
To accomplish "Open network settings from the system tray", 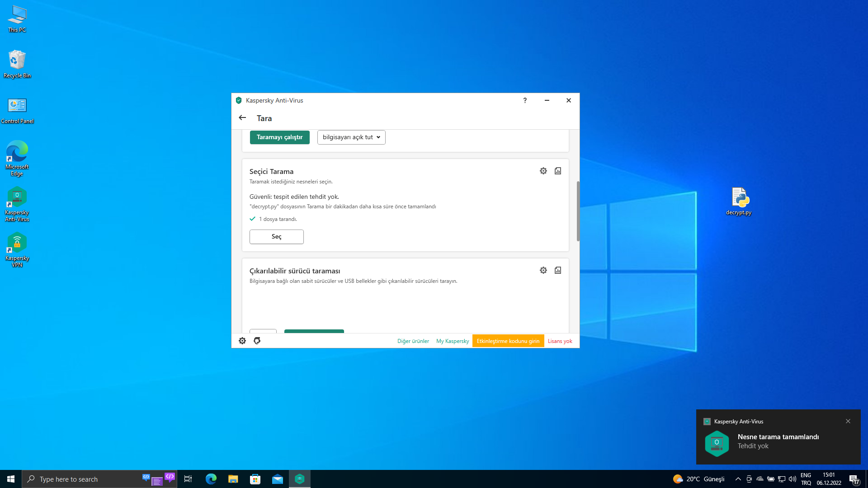I will tap(782, 479).
